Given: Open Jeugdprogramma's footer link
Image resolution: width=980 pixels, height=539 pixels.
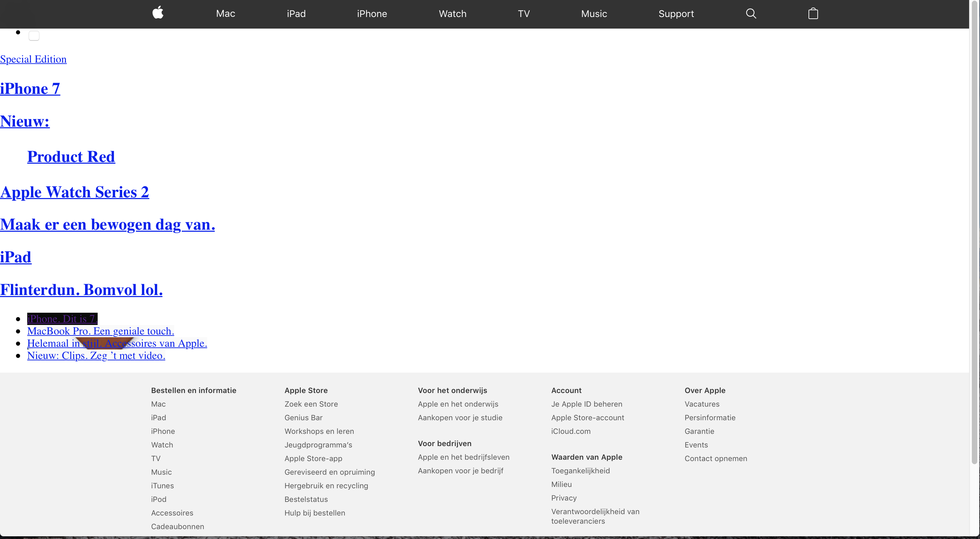Looking at the screenshot, I should [x=318, y=445].
